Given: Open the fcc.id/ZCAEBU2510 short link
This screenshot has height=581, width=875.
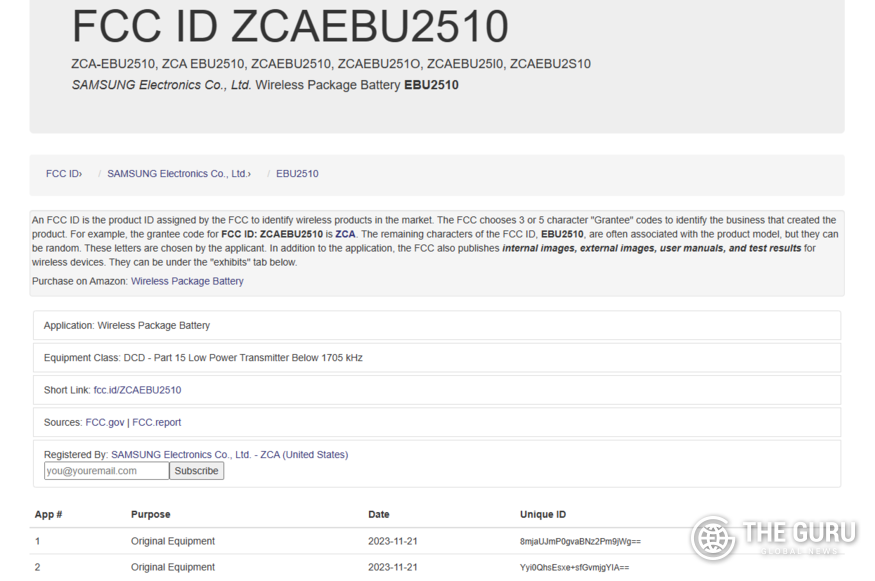Looking at the screenshot, I should (x=137, y=390).
